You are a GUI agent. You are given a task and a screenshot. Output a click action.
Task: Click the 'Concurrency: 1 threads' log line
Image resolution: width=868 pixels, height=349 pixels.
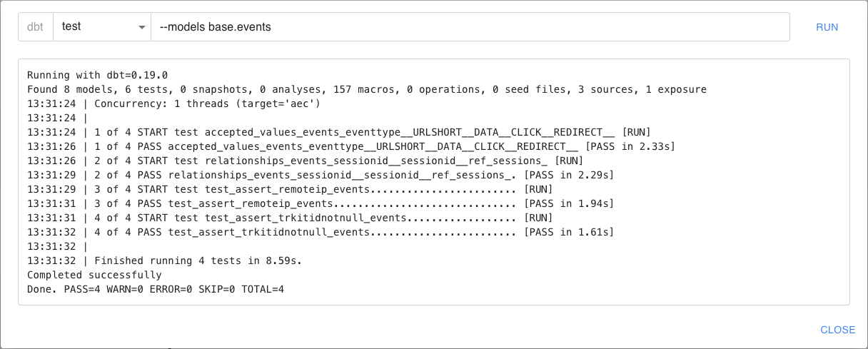(173, 103)
